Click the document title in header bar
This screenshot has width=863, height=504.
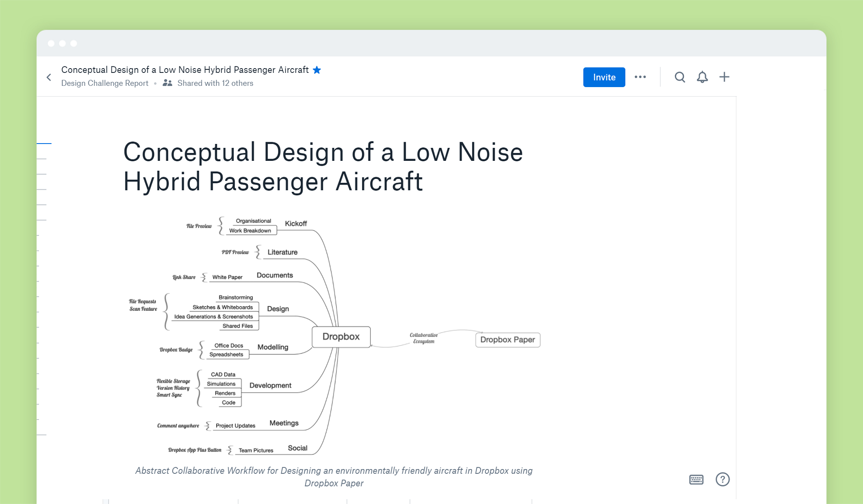pos(185,70)
